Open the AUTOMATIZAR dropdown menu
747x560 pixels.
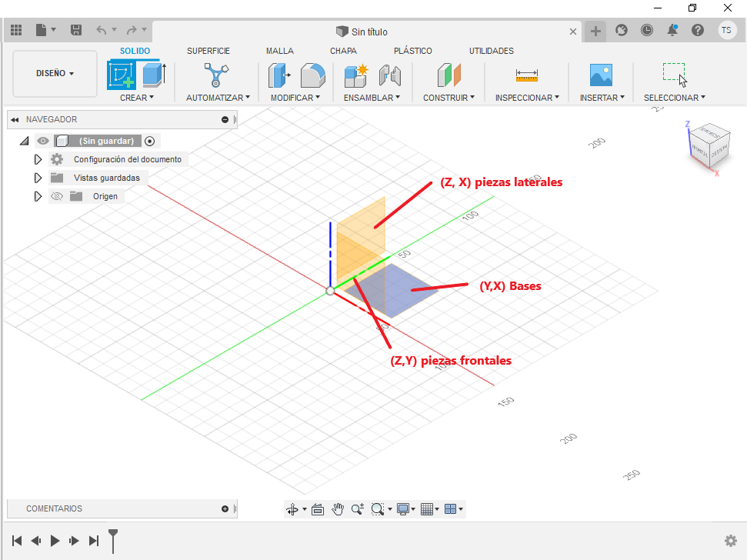click(x=218, y=98)
